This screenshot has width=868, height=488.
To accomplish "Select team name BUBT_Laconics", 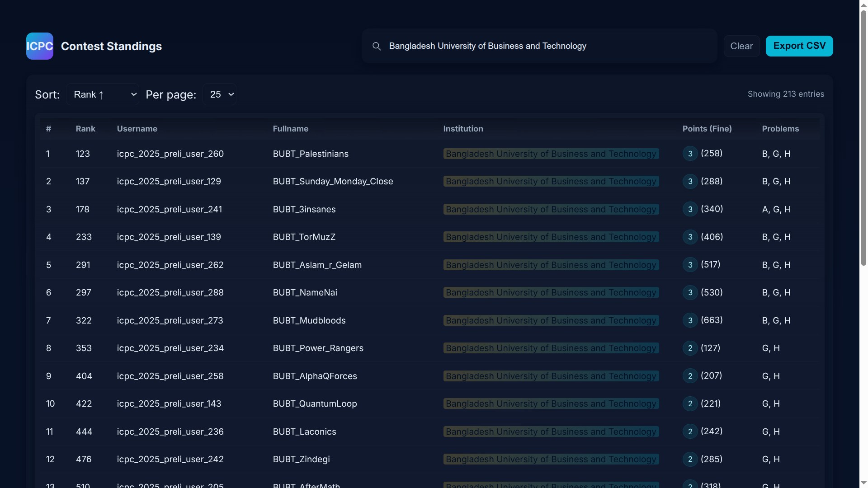I will coord(304,432).
